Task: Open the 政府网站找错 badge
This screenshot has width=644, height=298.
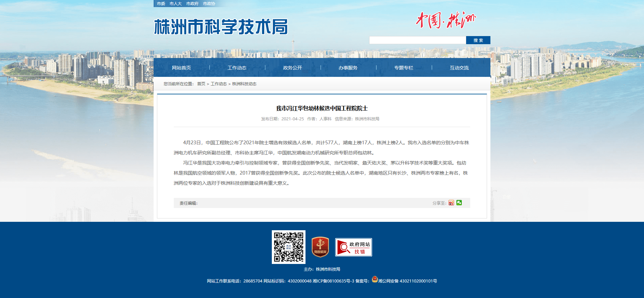Action: point(354,247)
